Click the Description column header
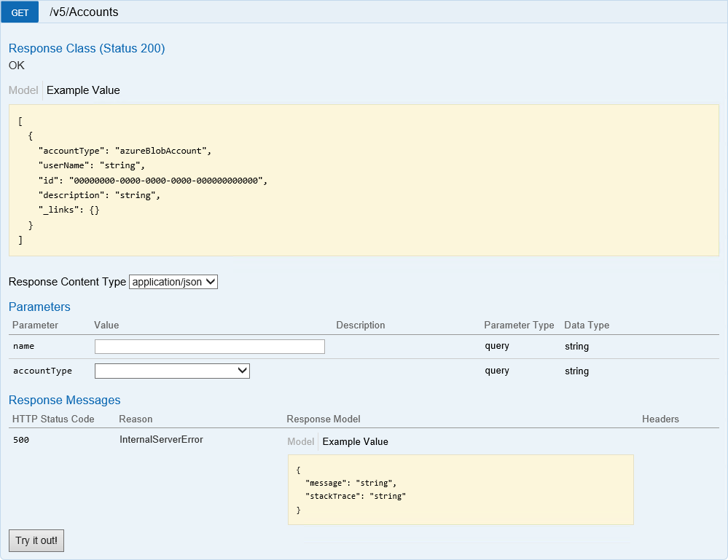Image resolution: width=728 pixels, height=560 pixels. (361, 325)
